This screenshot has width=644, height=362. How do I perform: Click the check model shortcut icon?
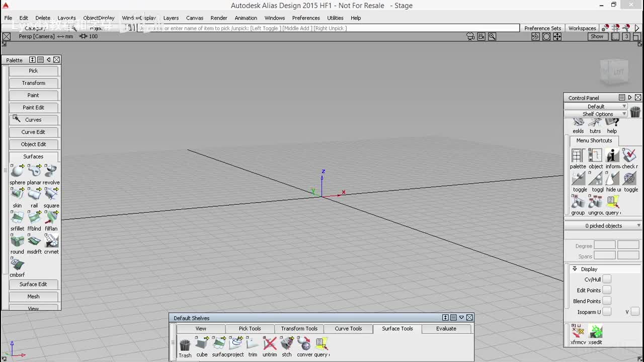point(630,155)
